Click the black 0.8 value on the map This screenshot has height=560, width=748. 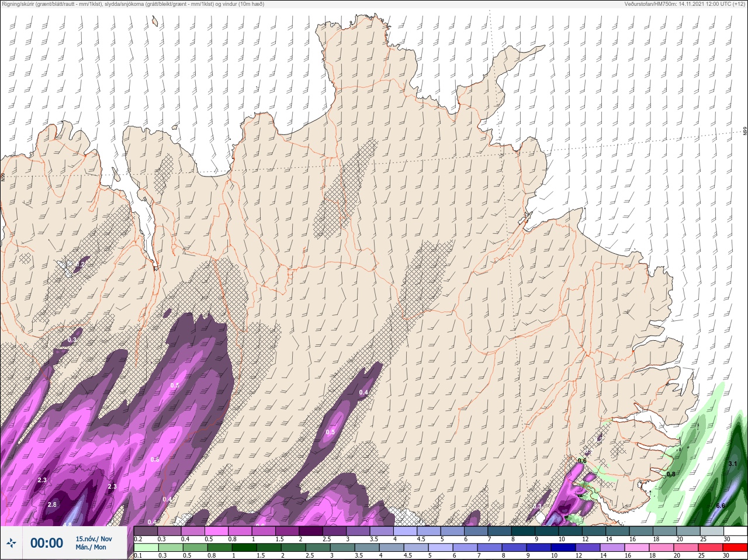click(671, 474)
